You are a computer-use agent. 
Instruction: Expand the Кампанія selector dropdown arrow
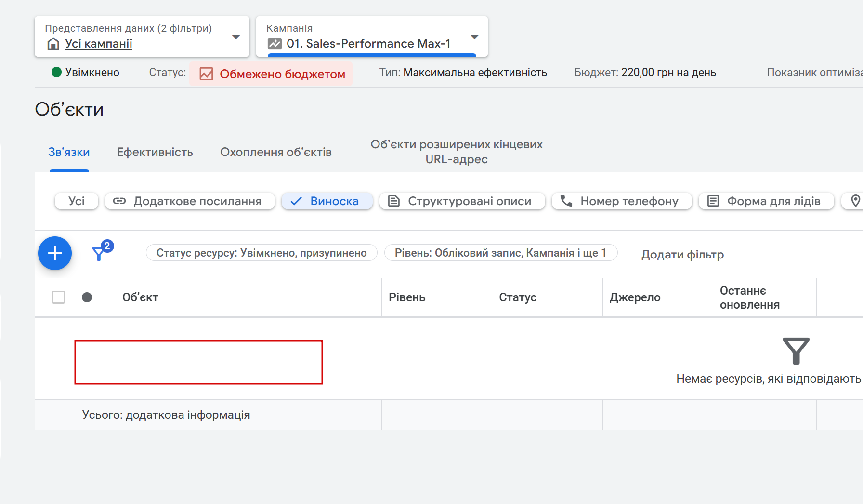[x=474, y=37]
